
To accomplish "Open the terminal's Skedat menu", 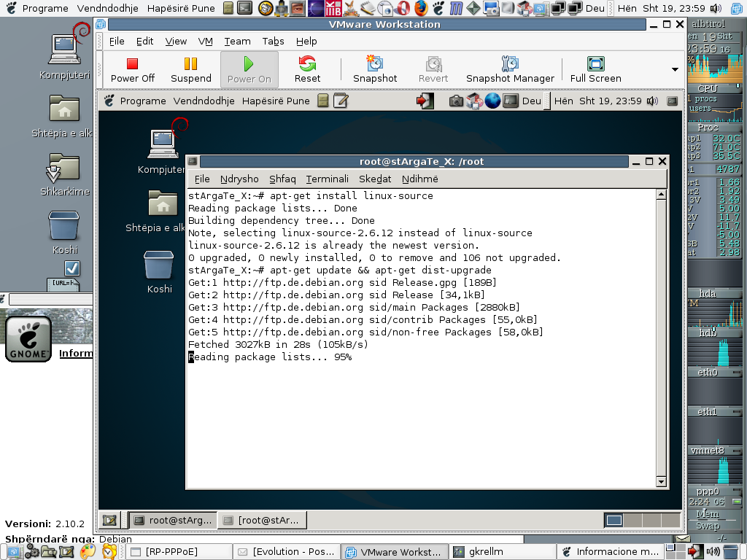I will [375, 179].
